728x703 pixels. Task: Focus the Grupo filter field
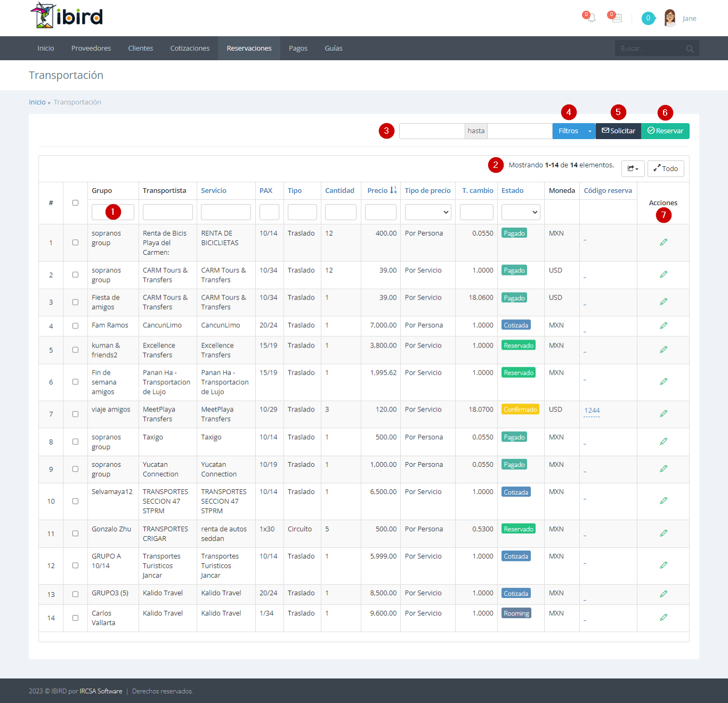[113, 212]
